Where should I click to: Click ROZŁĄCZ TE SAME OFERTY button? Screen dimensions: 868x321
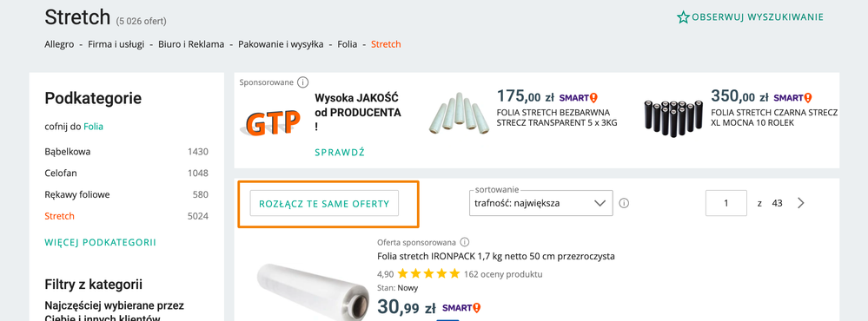click(x=324, y=203)
